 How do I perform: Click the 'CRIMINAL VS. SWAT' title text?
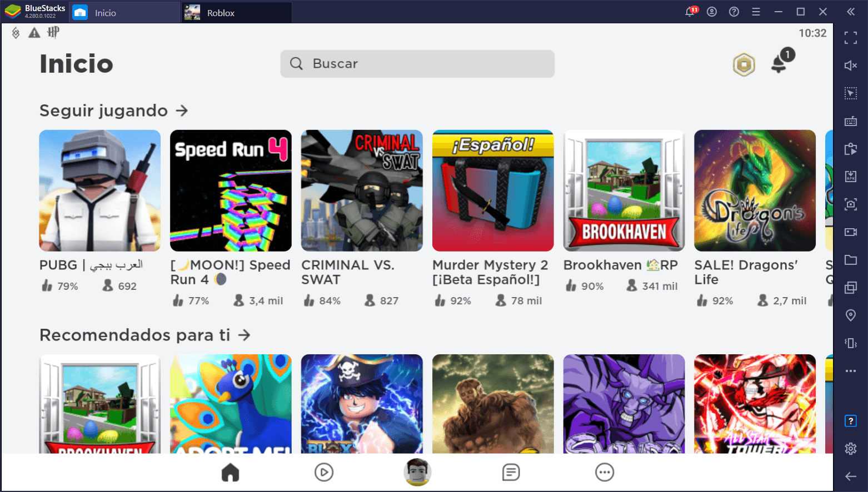(x=348, y=272)
